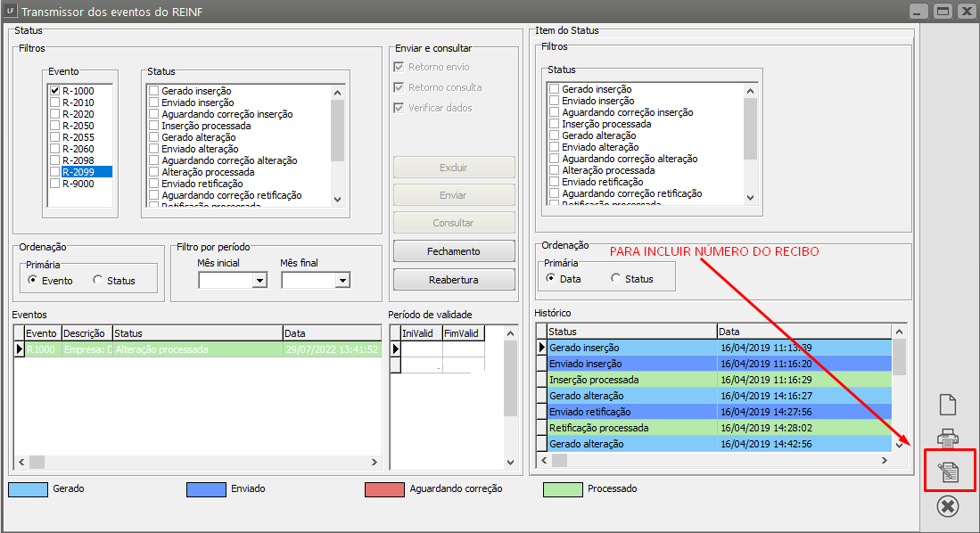Screen dimensions: 980x533
Task: Click the blue Gerado legend color box
Action: point(27,489)
